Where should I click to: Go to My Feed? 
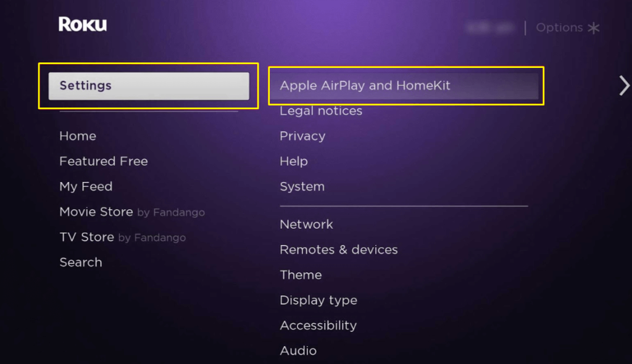[x=86, y=186]
